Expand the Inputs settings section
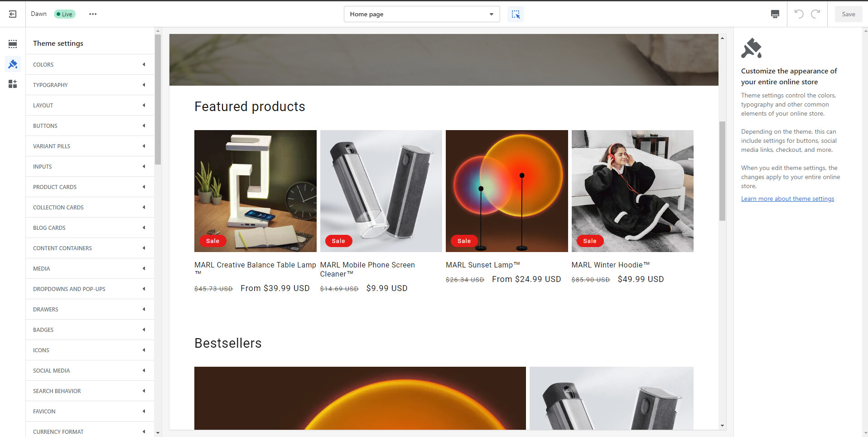Image resolution: width=868 pixels, height=437 pixels. click(90, 166)
